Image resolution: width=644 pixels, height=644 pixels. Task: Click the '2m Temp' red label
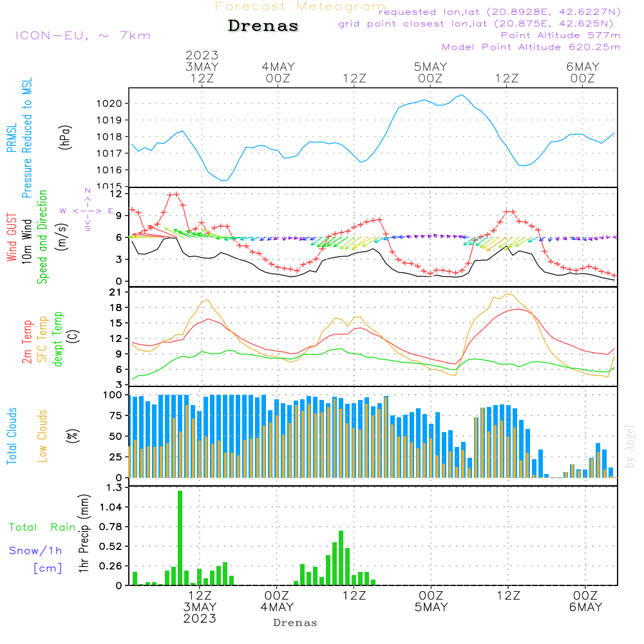pyautogui.click(x=26, y=342)
